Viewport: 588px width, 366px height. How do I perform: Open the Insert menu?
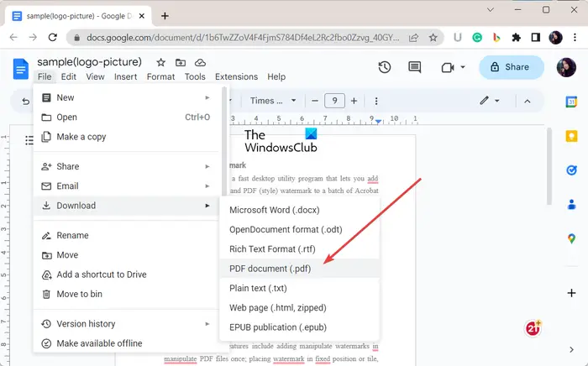click(125, 76)
